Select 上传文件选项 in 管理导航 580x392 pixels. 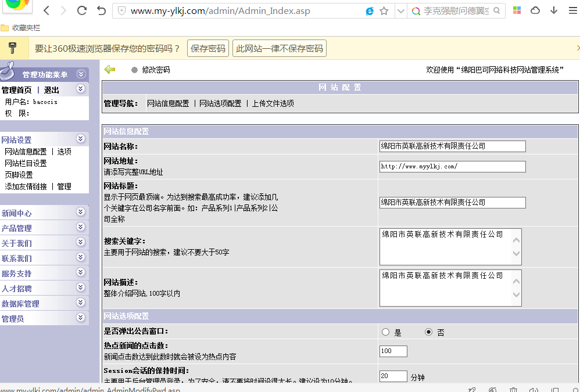pyautogui.click(x=273, y=103)
